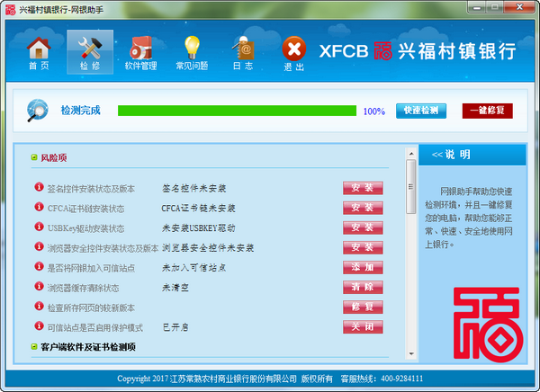Install 浏览器安全控件 via 安装 button

(363, 247)
